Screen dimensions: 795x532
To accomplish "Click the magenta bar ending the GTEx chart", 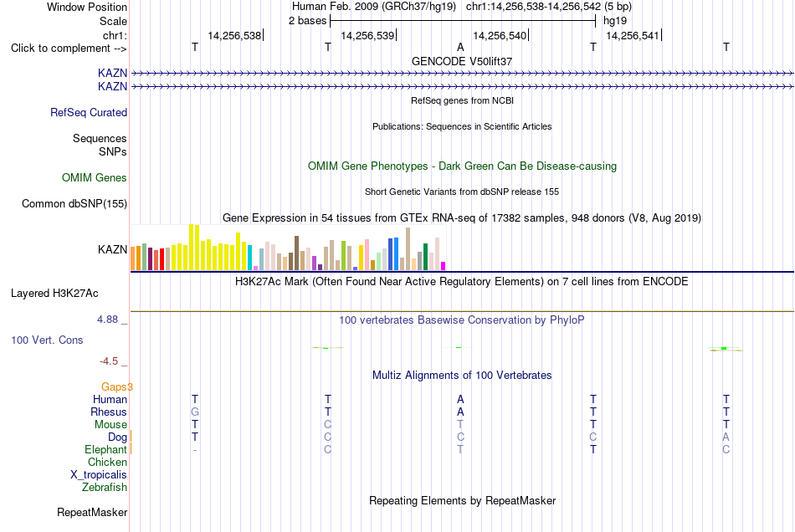I will point(444,266).
